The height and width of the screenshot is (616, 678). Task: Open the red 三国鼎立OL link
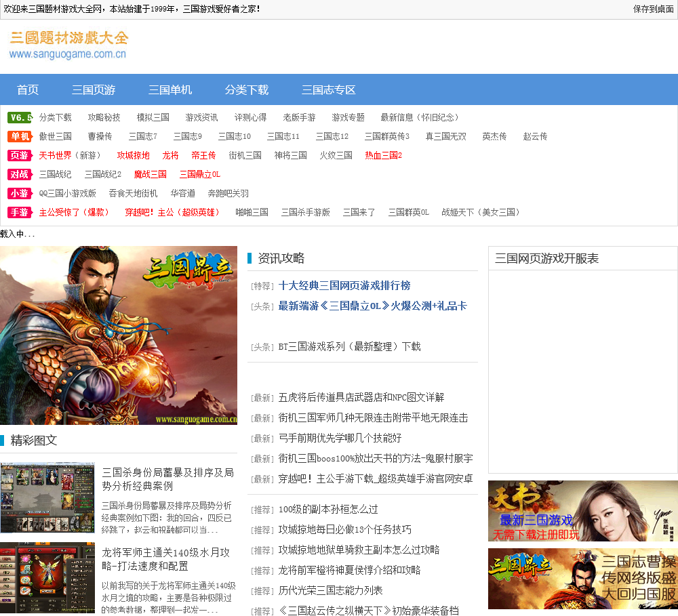[x=200, y=175]
